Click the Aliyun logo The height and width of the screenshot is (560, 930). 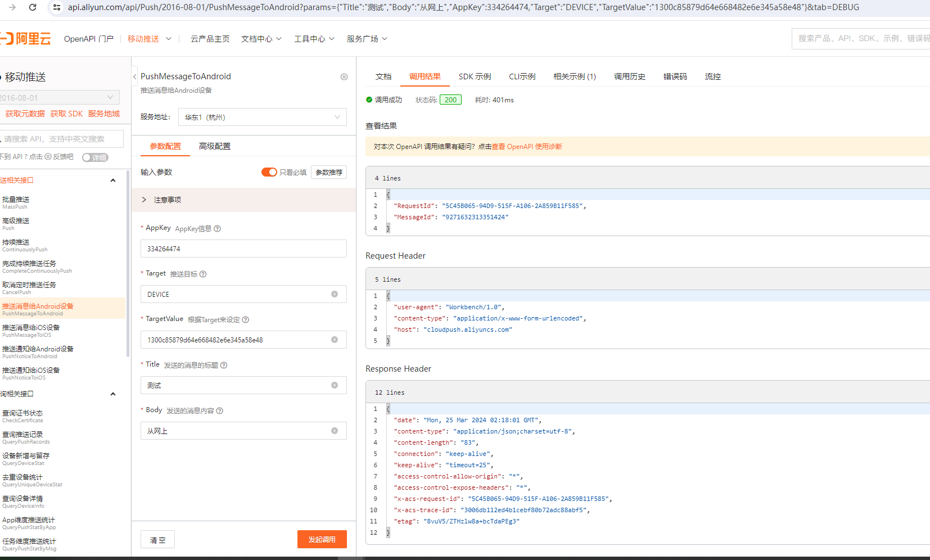click(x=26, y=39)
